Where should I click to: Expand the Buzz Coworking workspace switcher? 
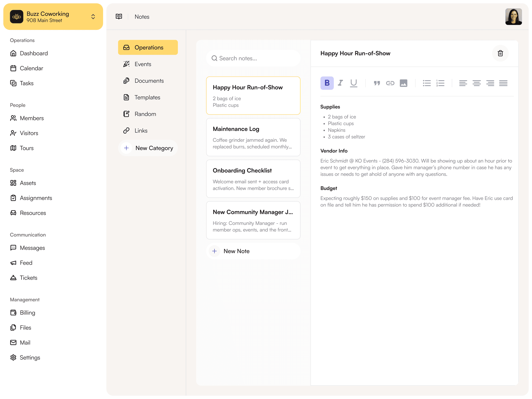pos(93,17)
